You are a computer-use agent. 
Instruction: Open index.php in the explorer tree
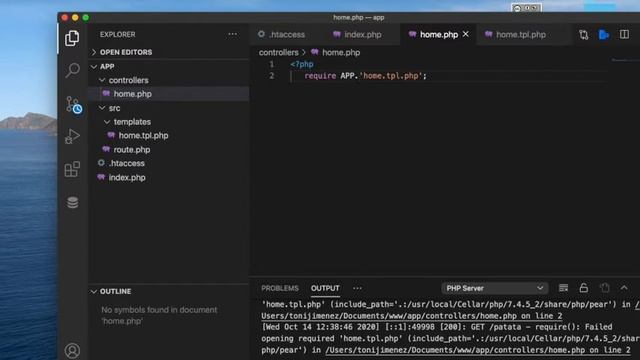click(x=168, y=178)
